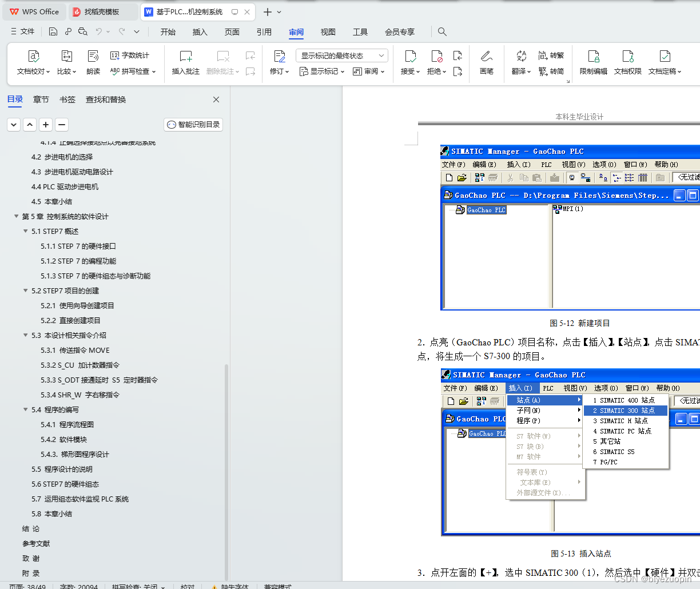The width and height of the screenshot is (700, 589).
Task: Switch to the 章节 navigation tab
Action: click(x=41, y=100)
